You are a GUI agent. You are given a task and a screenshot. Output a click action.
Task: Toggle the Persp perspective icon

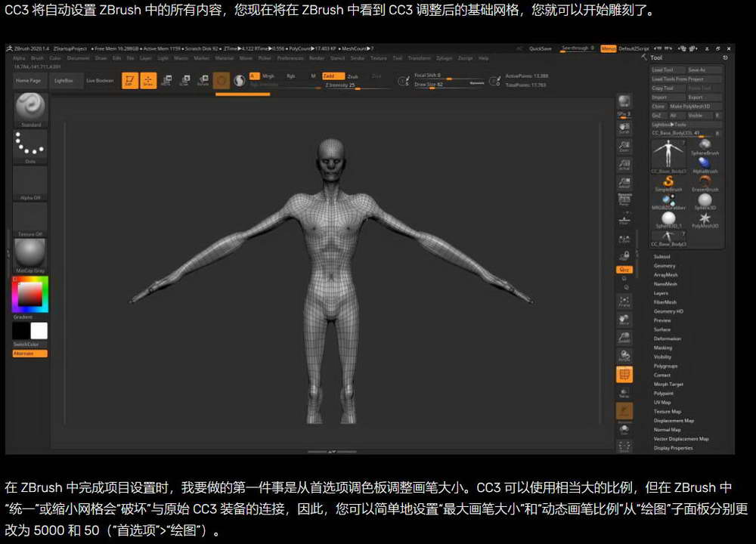pyautogui.click(x=624, y=200)
